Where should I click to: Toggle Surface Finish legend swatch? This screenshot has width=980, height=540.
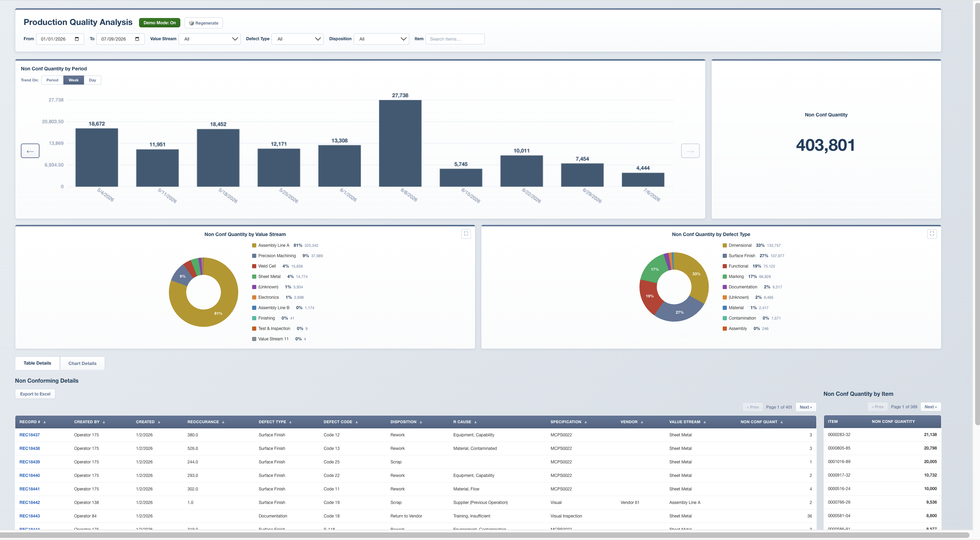click(725, 256)
